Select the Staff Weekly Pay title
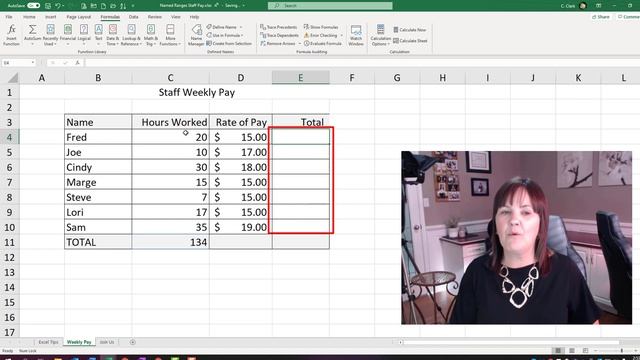Image resolution: width=640 pixels, height=360 pixels. click(197, 92)
